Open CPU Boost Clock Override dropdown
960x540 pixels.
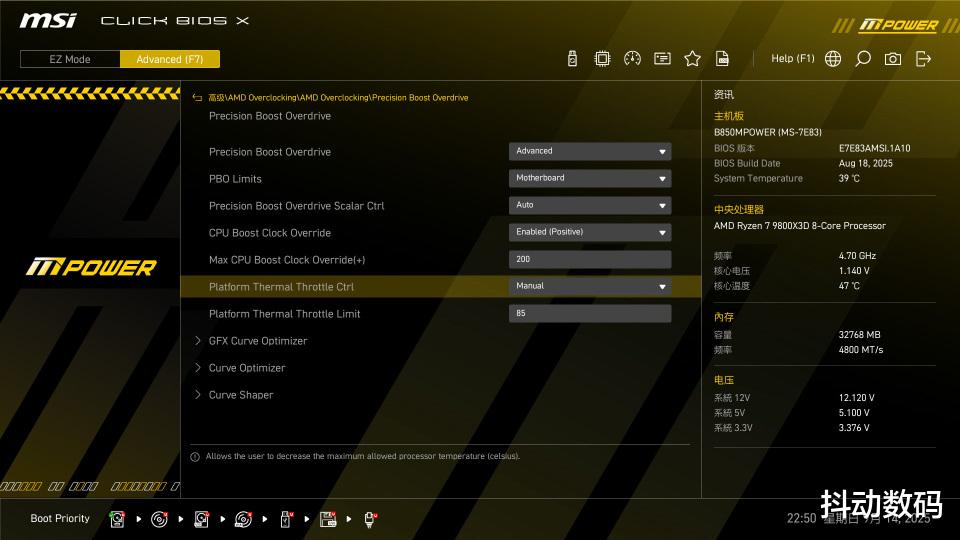(590, 232)
